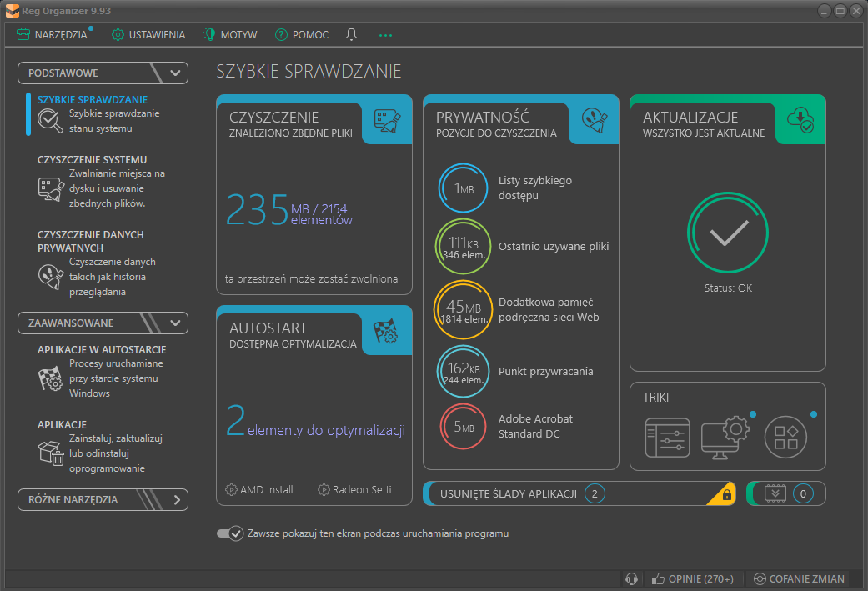Click the 162 KB restore point gauge
This screenshot has width=868, height=591.
tap(464, 371)
